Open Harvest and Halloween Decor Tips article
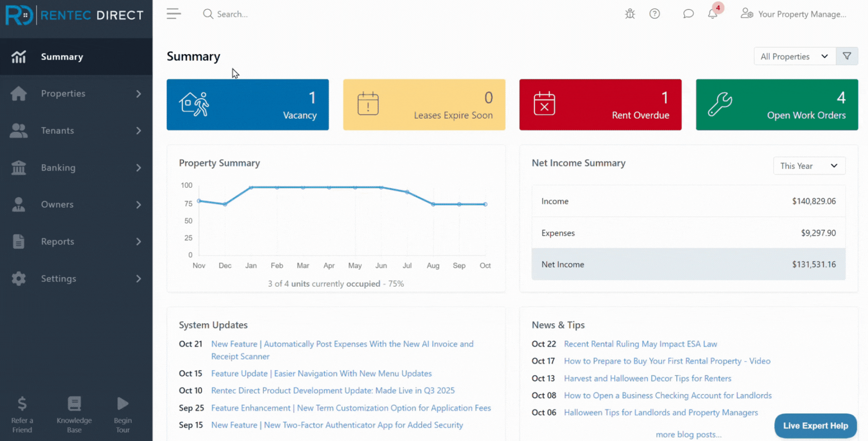 (648, 378)
